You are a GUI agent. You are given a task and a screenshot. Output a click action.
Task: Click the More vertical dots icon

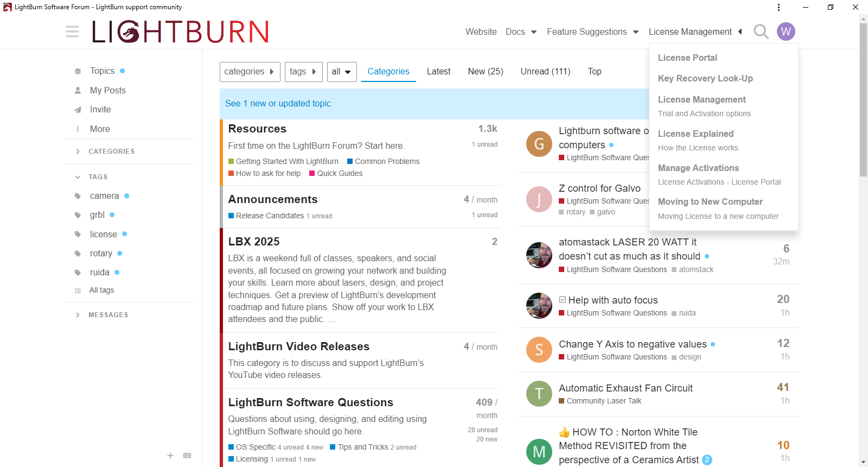pos(78,129)
